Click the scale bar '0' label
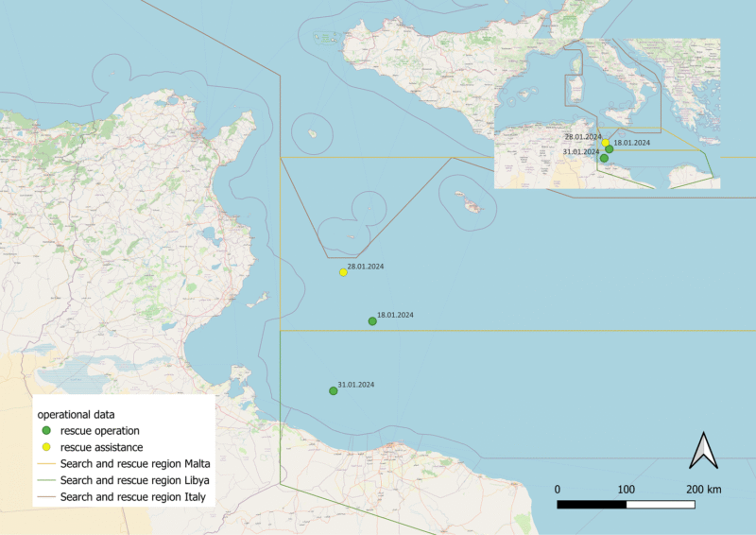This screenshot has height=535, width=756. point(558,490)
